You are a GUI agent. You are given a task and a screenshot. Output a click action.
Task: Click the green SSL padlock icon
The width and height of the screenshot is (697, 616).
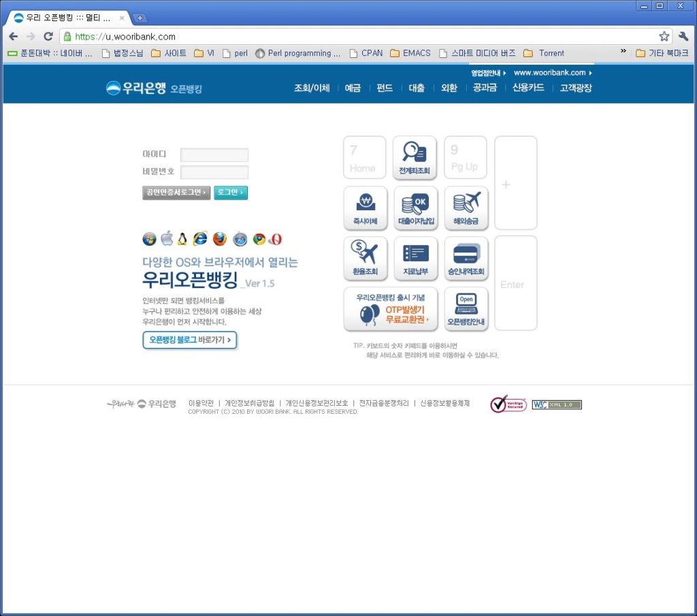point(67,37)
